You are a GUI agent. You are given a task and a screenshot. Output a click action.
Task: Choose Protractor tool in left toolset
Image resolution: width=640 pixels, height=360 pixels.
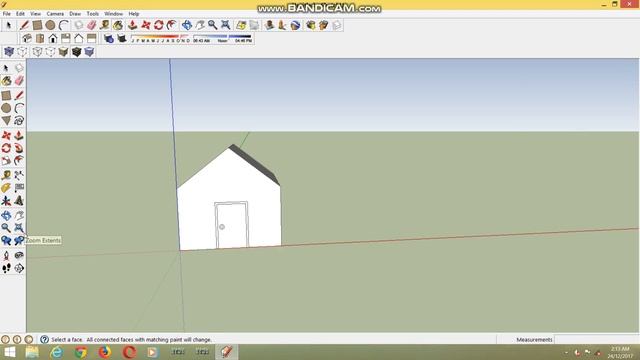(x=6, y=188)
